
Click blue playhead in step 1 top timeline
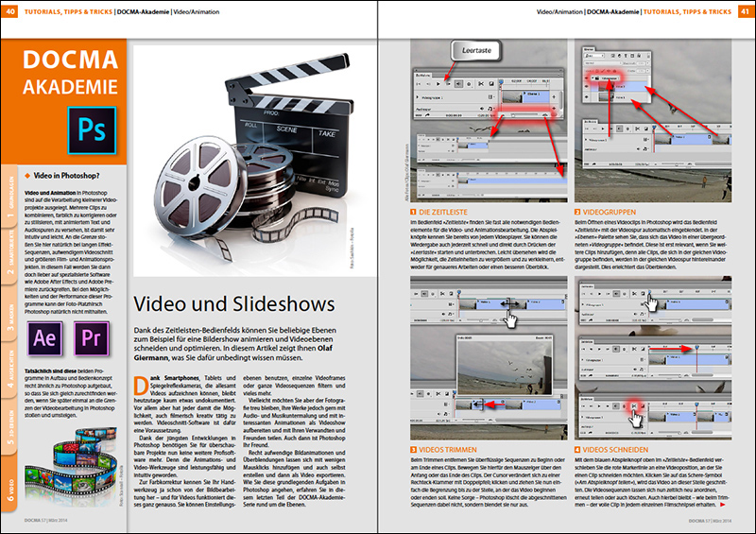tap(501, 82)
